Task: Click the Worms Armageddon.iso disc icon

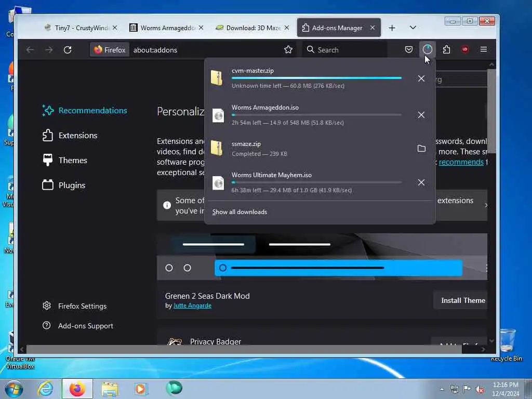Action: click(x=218, y=115)
